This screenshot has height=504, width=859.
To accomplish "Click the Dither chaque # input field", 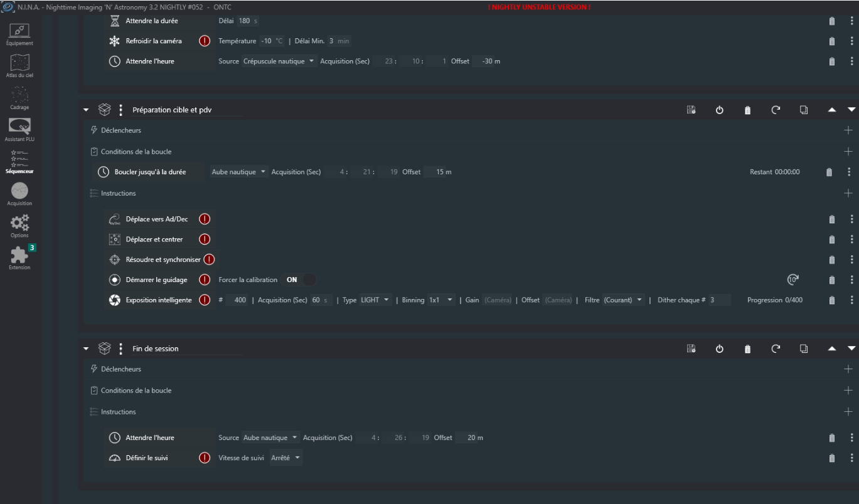I will click(x=719, y=300).
